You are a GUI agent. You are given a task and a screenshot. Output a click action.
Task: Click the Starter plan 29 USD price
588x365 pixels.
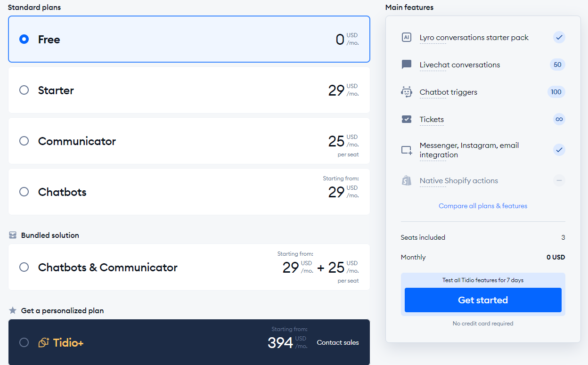pos(343,90)
